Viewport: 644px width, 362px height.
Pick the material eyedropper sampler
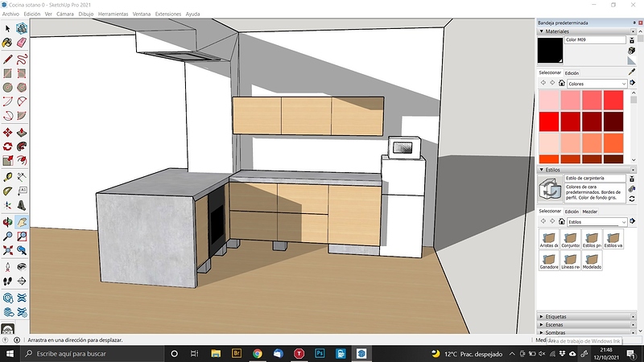tap(631, 72)
